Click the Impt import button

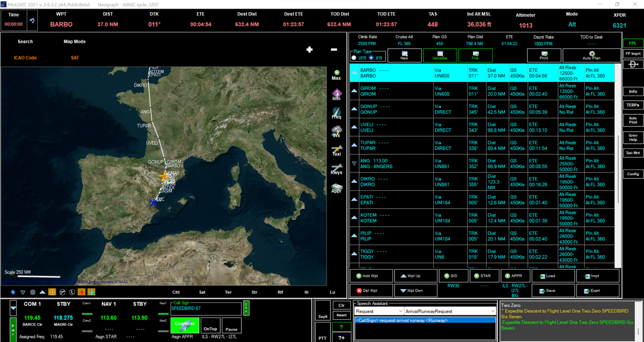[x=598, y=276]
